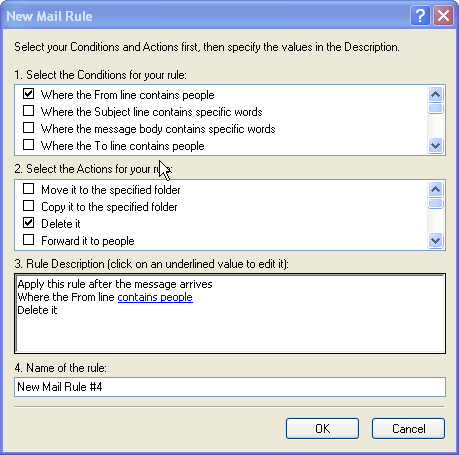Click the rule name input field
The image size is (459, 455).
(230, 387)
